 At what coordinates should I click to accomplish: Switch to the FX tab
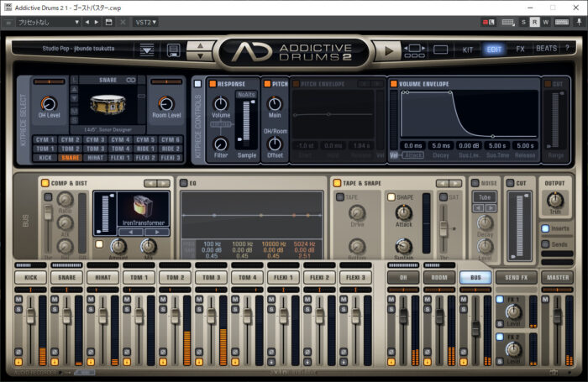click(x=520, y=49)
